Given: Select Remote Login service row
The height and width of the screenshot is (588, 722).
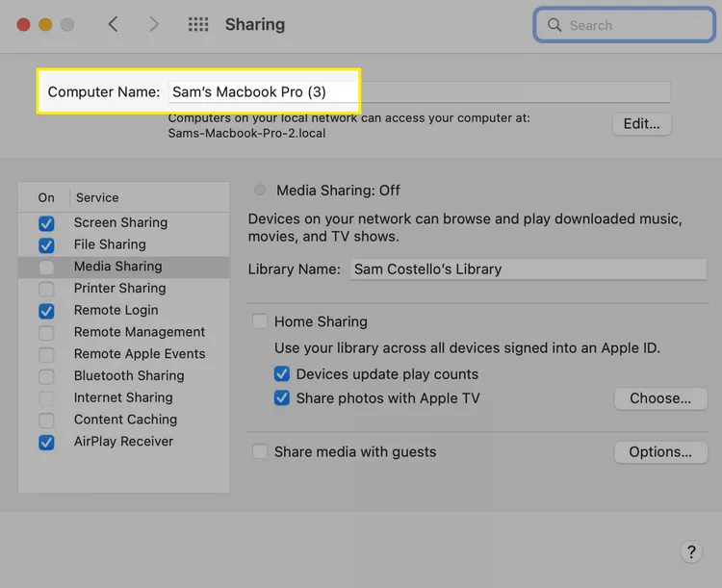Looking at the screenshot, I should tap(123, 310).
